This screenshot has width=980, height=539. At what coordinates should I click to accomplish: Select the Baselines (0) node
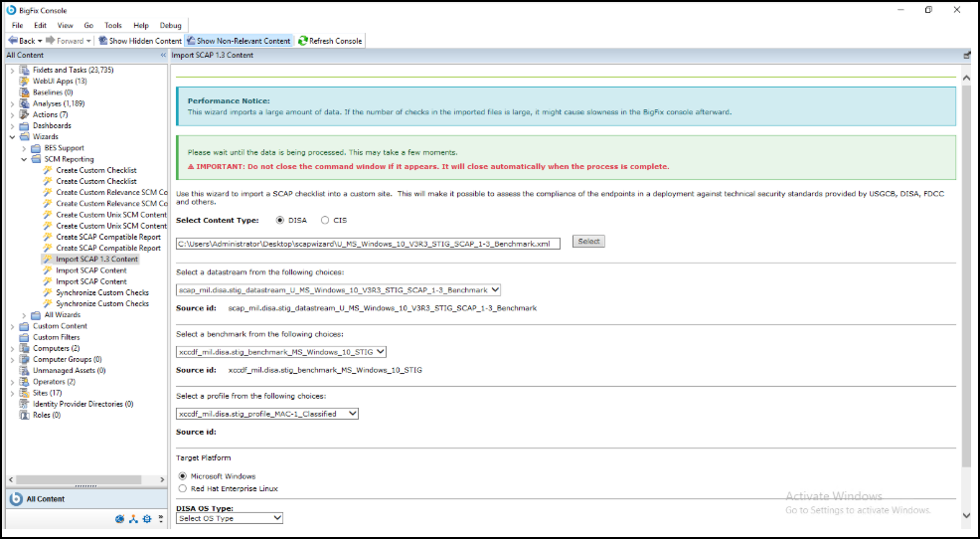(x=53, y=92)
